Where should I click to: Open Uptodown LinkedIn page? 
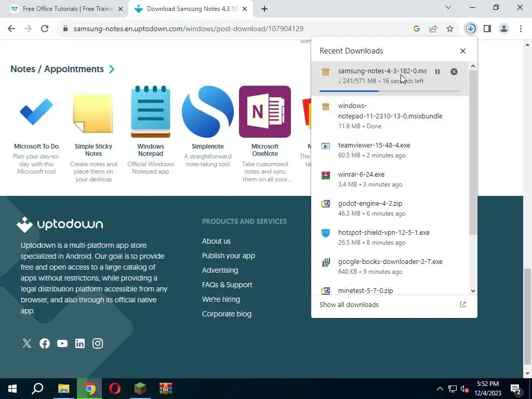[79, 343]
